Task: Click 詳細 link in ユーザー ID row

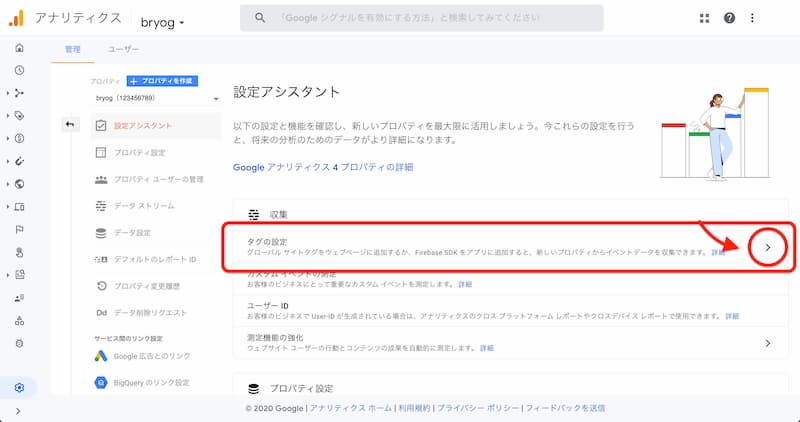Action: [732, 316]
